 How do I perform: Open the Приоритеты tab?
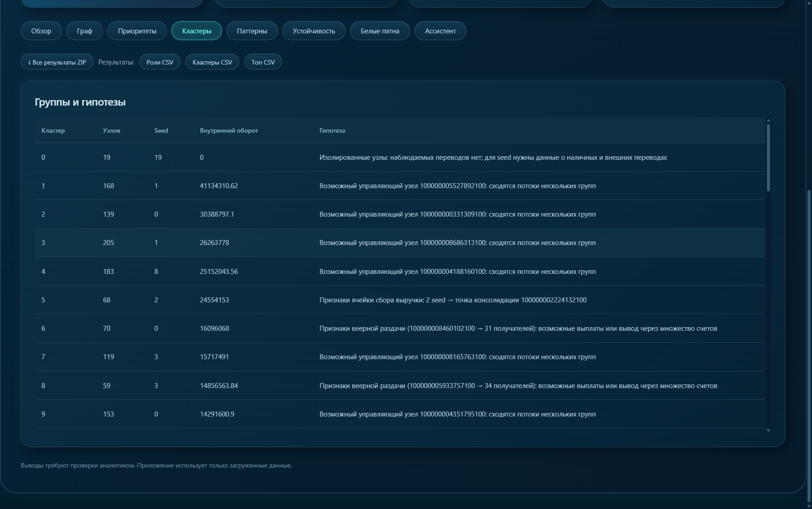pyautogui.click(x=137, y=31)
